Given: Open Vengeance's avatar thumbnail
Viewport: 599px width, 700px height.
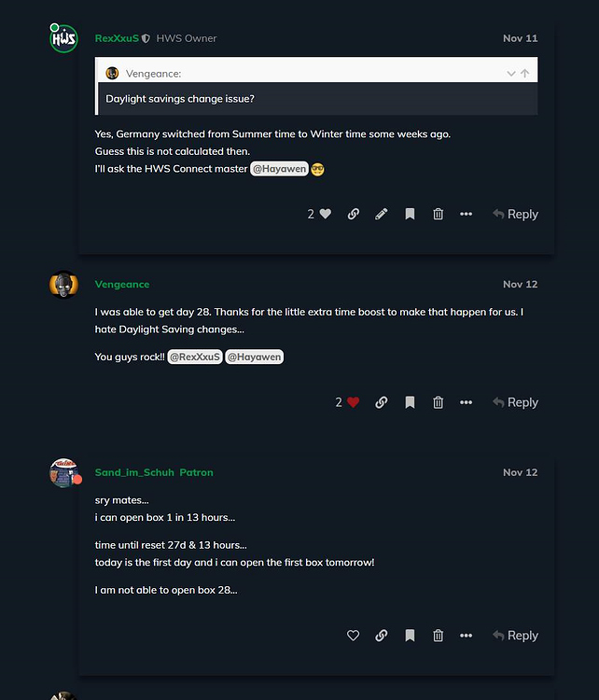Looking at the screenshot, I should [x=63, y=285].
